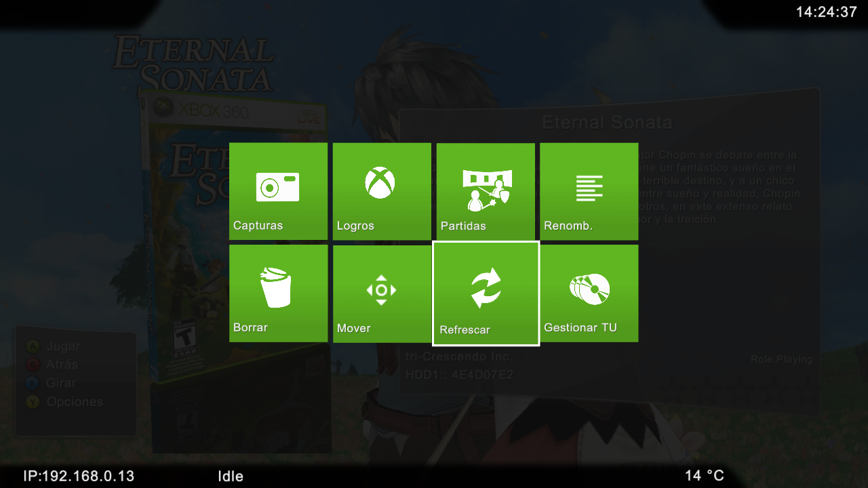868x488 pixels.
Task: Click the IP address 192.168.0.13
Action: point(79,476)
